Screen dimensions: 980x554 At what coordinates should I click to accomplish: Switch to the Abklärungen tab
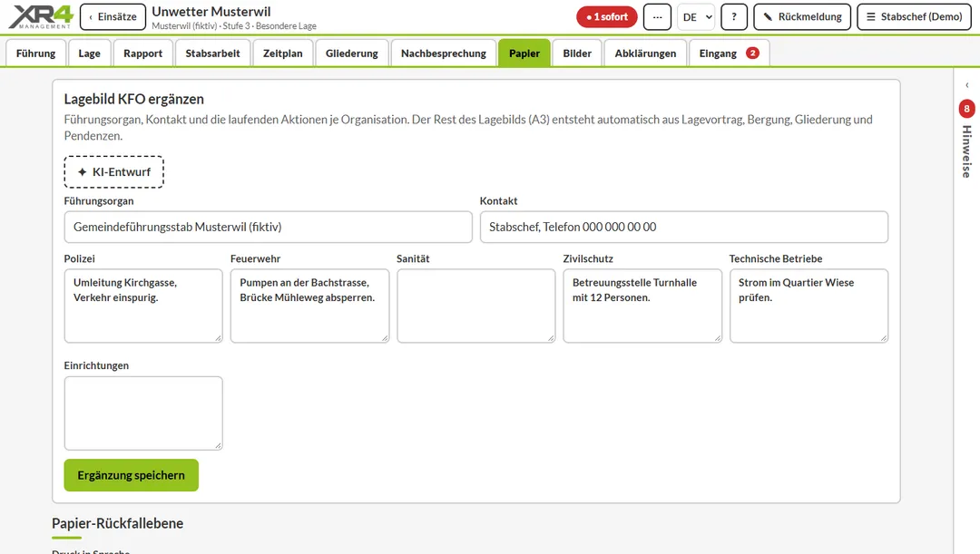(646, 53)
